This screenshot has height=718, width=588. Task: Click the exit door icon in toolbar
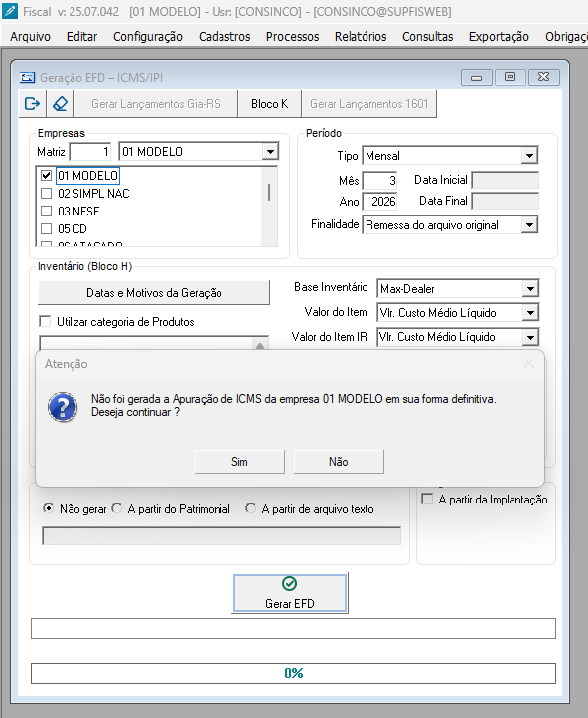click(32, 104)
